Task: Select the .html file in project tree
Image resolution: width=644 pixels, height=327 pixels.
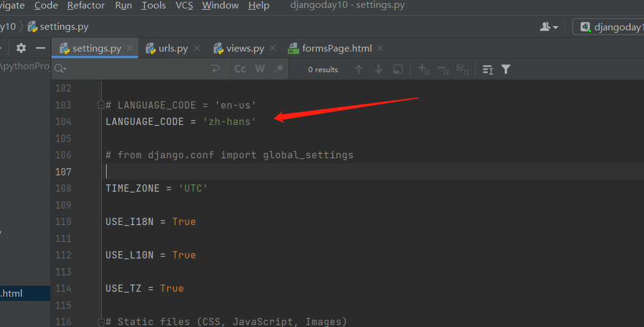Action: coord(25,293)
